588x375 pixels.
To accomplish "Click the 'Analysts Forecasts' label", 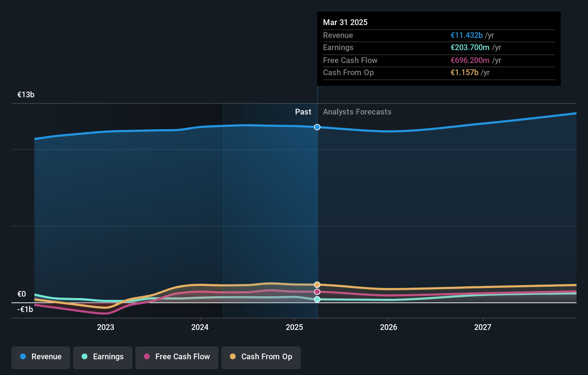I will (x=357, y=112).
